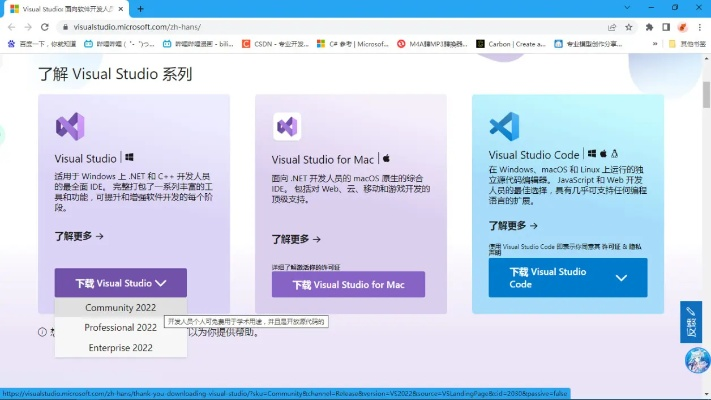Click the blue Visual Studio Code logo
711x400 pixels.
coord(504,127)
